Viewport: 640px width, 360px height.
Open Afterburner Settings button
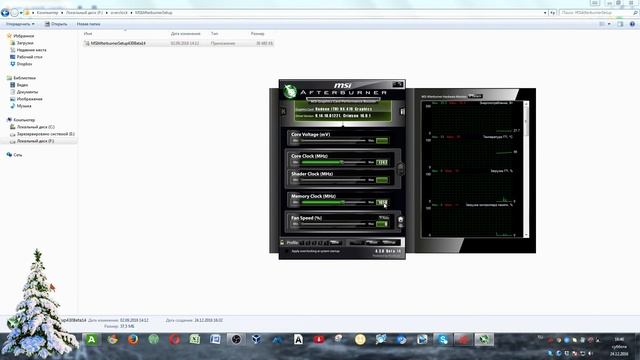(389, 243)
